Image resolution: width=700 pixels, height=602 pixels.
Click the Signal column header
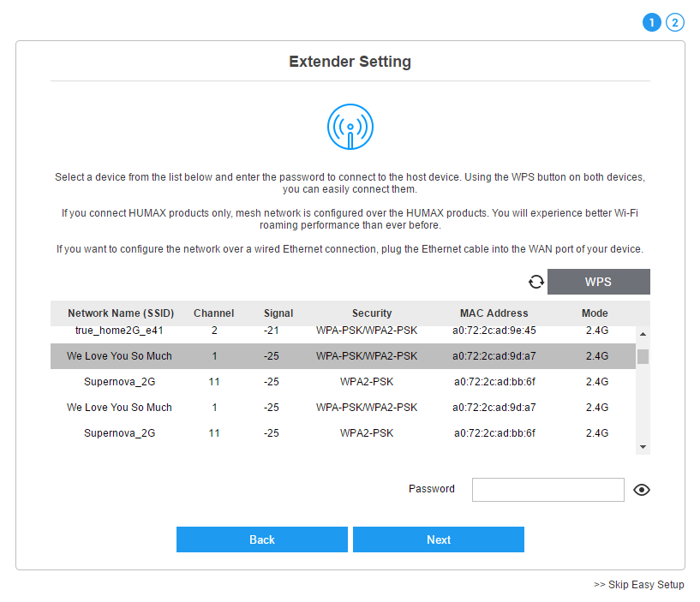coord(278,313)
